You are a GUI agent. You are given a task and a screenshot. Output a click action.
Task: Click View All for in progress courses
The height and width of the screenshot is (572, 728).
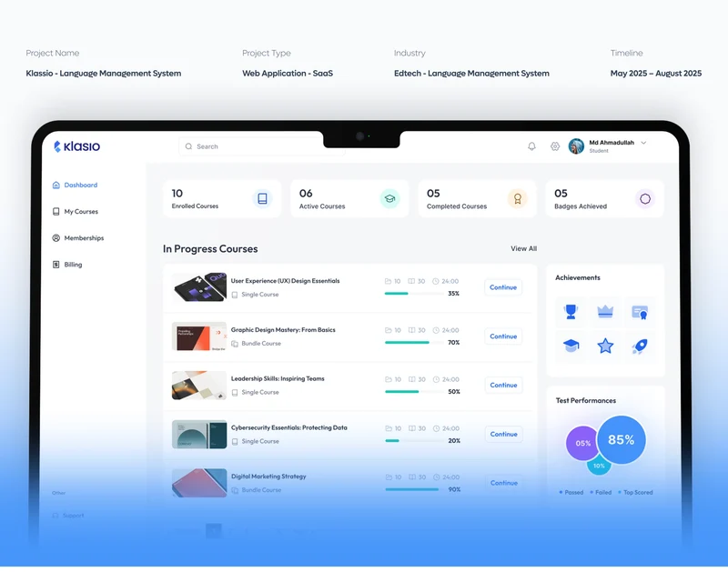[x=524, y=248]
